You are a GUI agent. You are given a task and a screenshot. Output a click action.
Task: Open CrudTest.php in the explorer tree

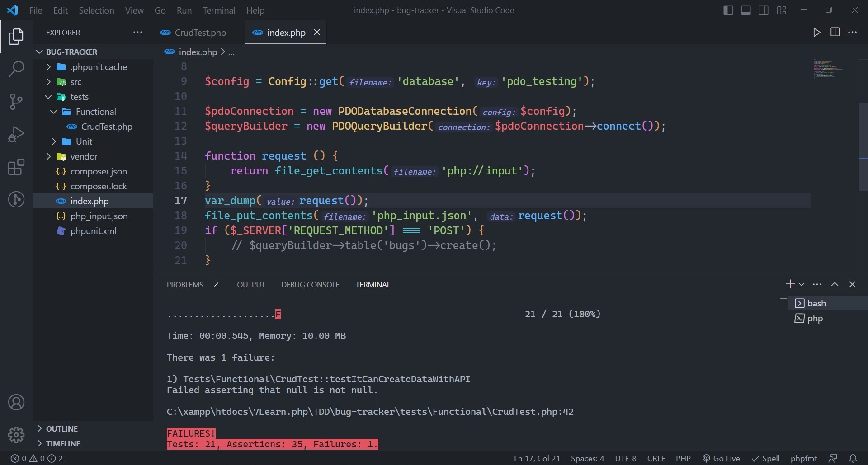[x=93, y=127]
